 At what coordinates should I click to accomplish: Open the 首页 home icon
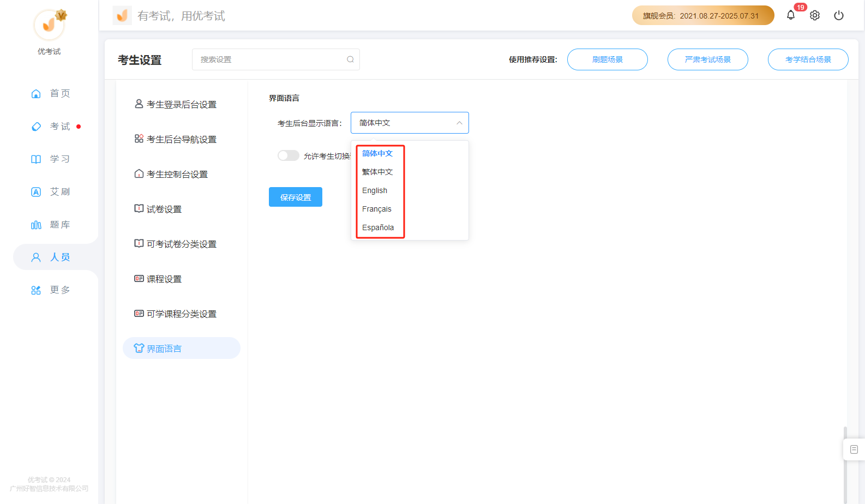(x=36, y=94)
